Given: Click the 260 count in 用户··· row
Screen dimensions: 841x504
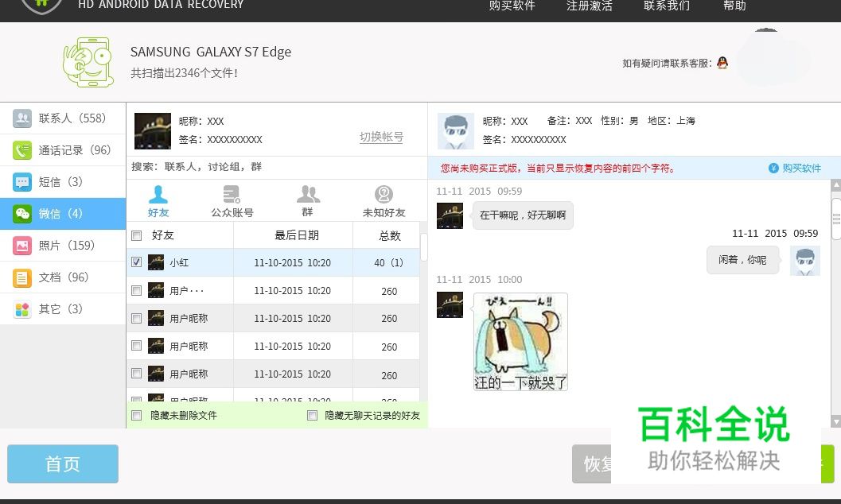Looking at the screenshot, I should point(389,291).
